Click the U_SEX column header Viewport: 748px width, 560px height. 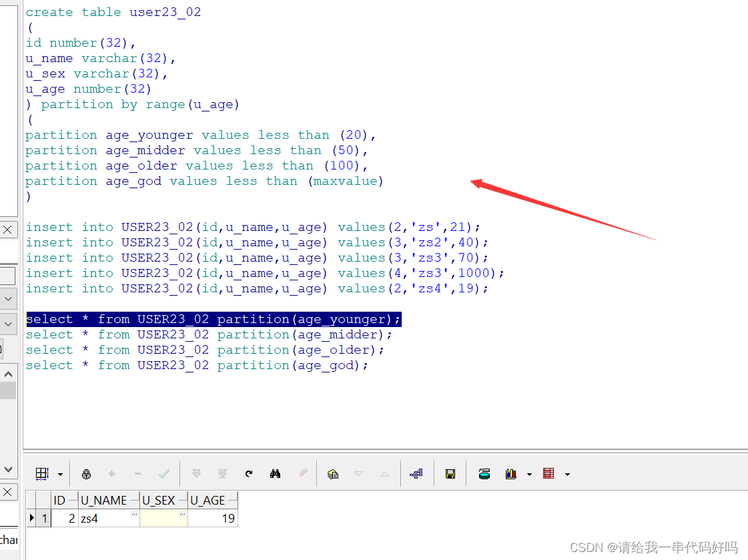[x=163, y=501]
